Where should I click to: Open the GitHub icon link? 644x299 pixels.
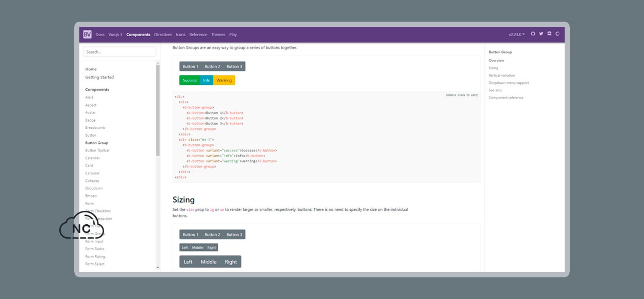[533, 34]
